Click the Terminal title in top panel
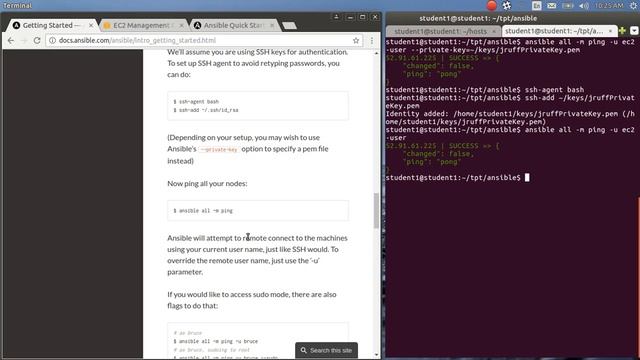 point(18,6)
